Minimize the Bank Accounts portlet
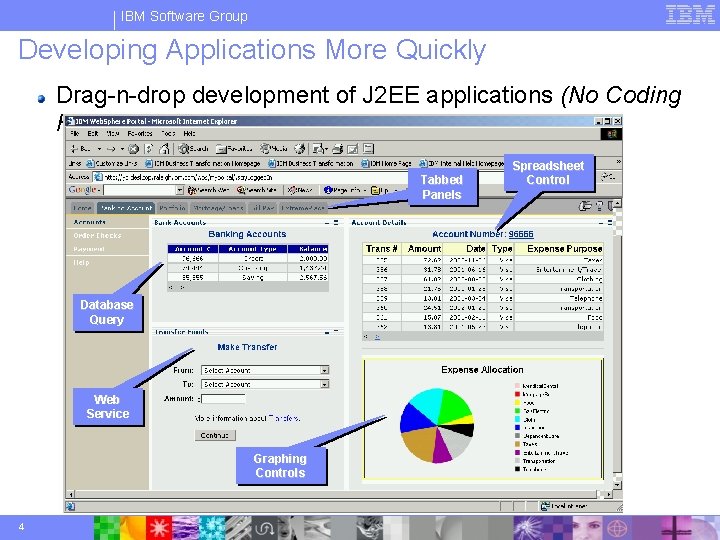 327,223
